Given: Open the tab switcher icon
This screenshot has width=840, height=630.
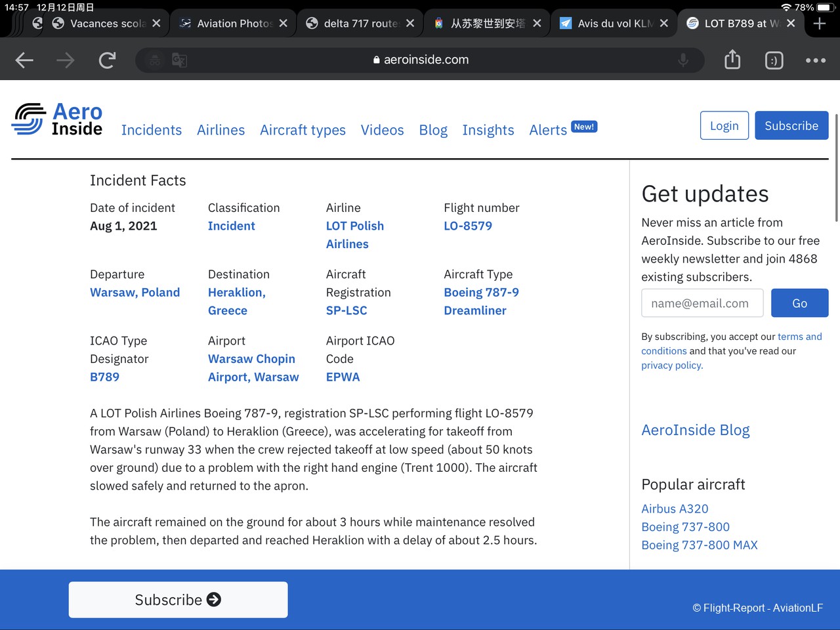Looking at the screenshot, I should tap(774, 60).
